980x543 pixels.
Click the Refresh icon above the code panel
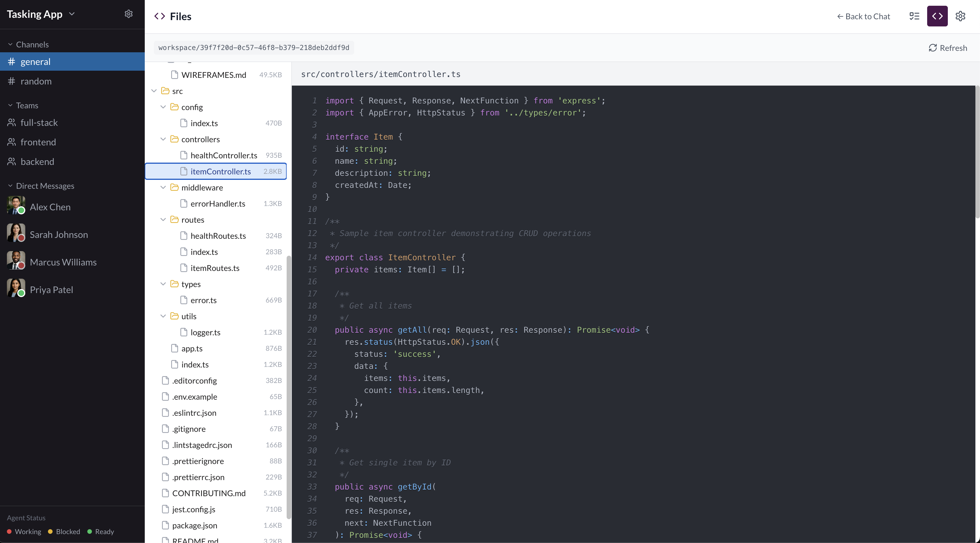(933, 48)
